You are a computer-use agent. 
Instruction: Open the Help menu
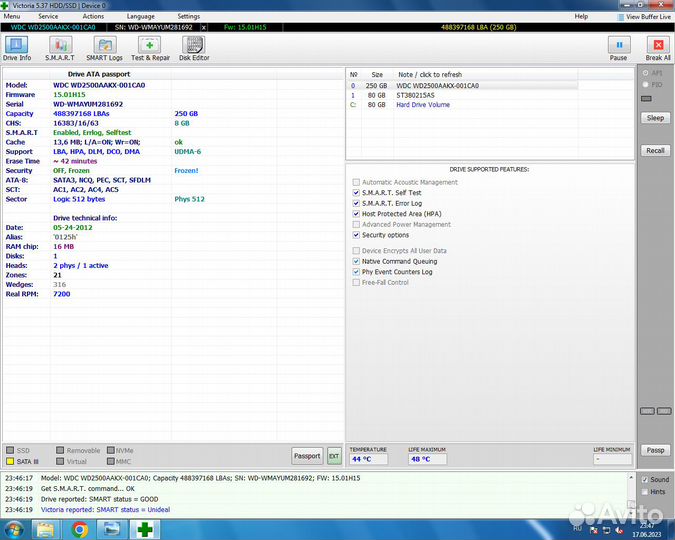pos(581,16)
